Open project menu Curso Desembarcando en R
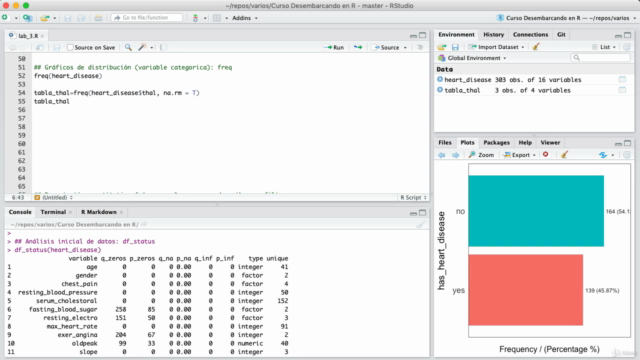This screenshot has height=360, width=640. (x=566, y=18)
